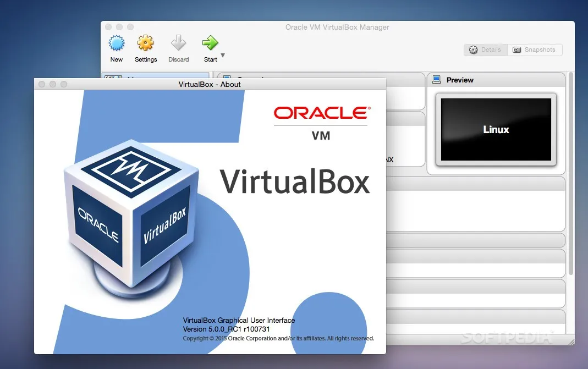Image resolution: width=588 pixels, height=369 pixels.
Task: Click the VirtualBox Graphical User Interface version text
Action: click(x=239, y=320)
